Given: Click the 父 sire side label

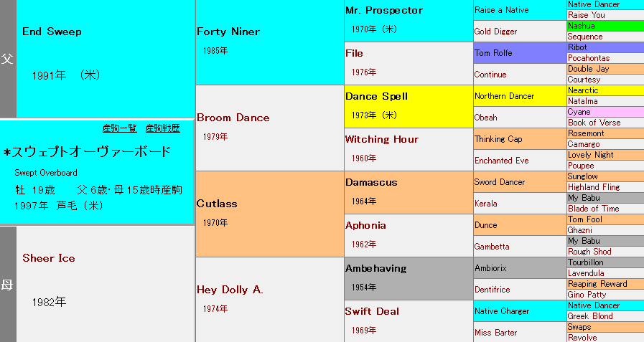Looking at the screenshot, I should coord(8,59).
